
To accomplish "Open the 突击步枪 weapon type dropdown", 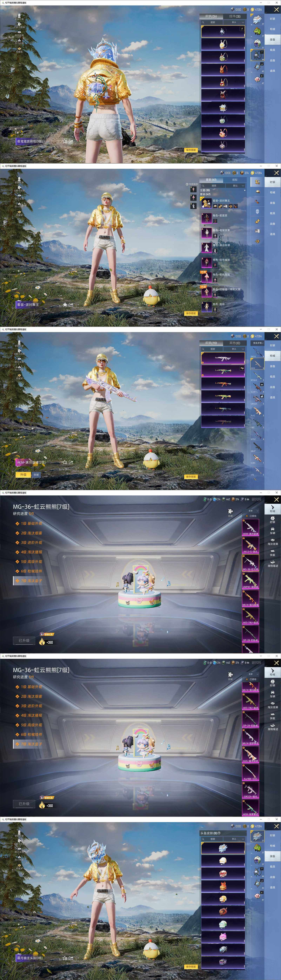I will tap(257, 343).
